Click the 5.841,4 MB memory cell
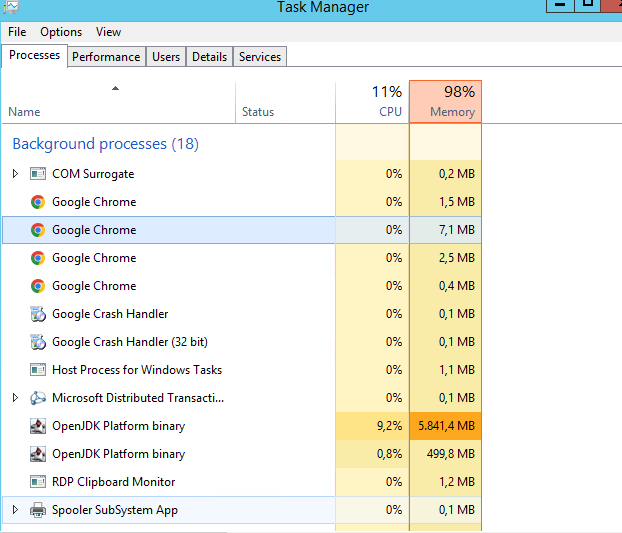The width and height of the screenshot is (622, 533). (445, 426)
